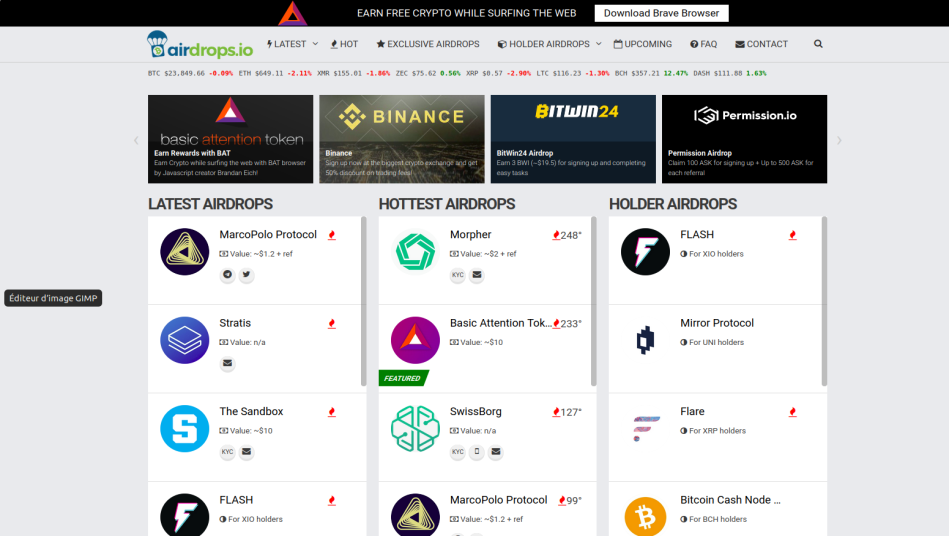Image resolution: width=949 pixels, height=536 pixels.
Task: Click Holder Airdrops list scrollbar
Action: [824, 301]
